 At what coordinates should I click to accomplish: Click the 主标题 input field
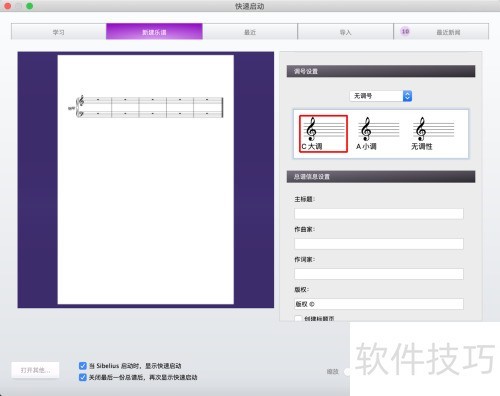(x=379, y=214)
